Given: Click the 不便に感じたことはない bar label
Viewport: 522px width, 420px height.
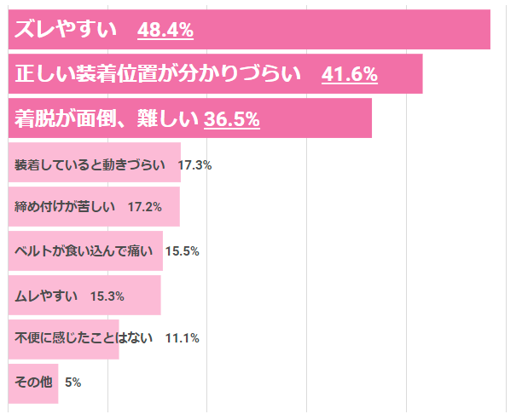Looking at the screenshot, I should point(84,338).
